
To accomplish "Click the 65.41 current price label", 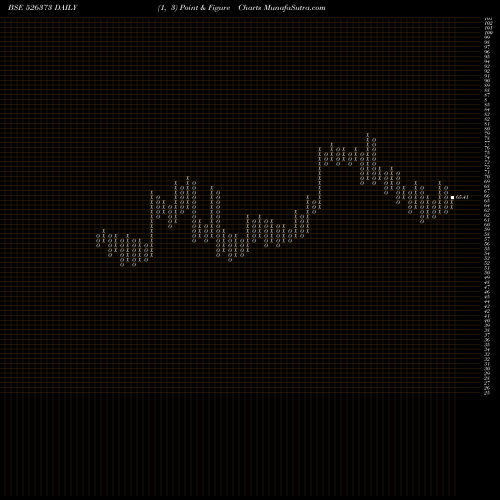I will pyautogui.click(x=462, y=197).
